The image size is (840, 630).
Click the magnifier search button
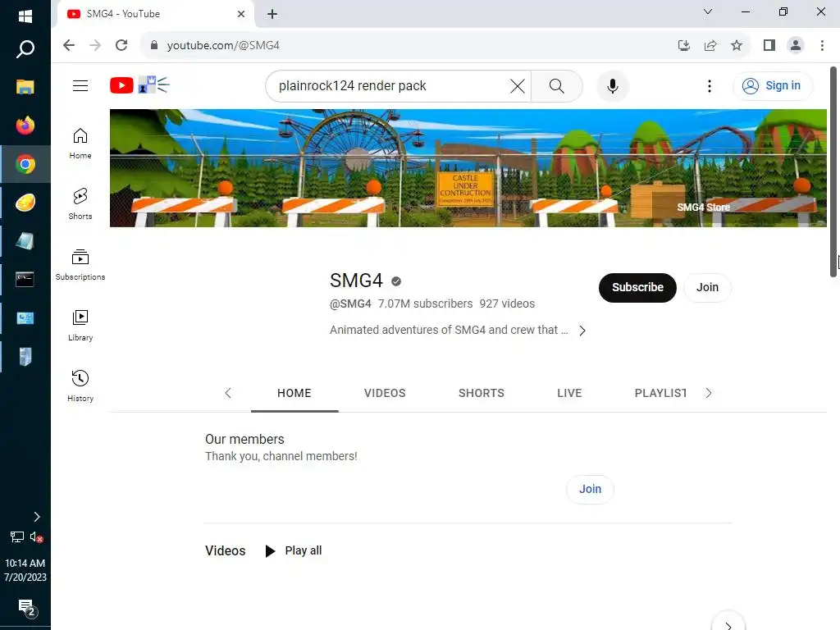[x=557, y=85]
